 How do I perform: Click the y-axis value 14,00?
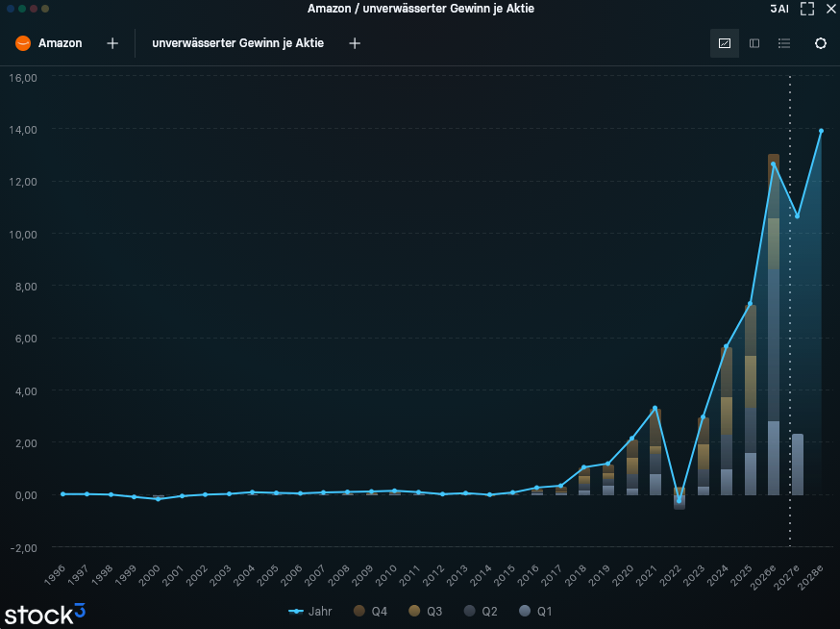point(23,130)
